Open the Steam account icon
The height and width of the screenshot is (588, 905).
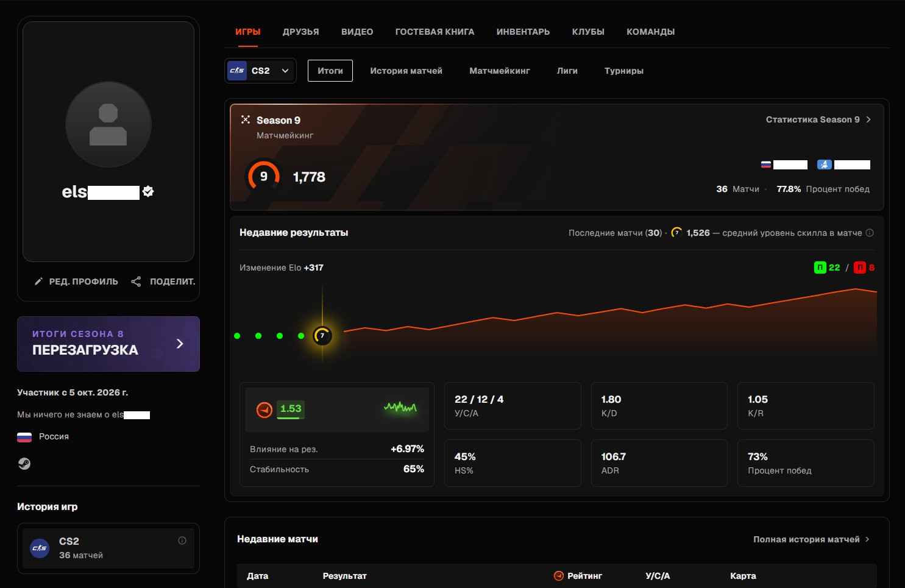click(24, 464)
